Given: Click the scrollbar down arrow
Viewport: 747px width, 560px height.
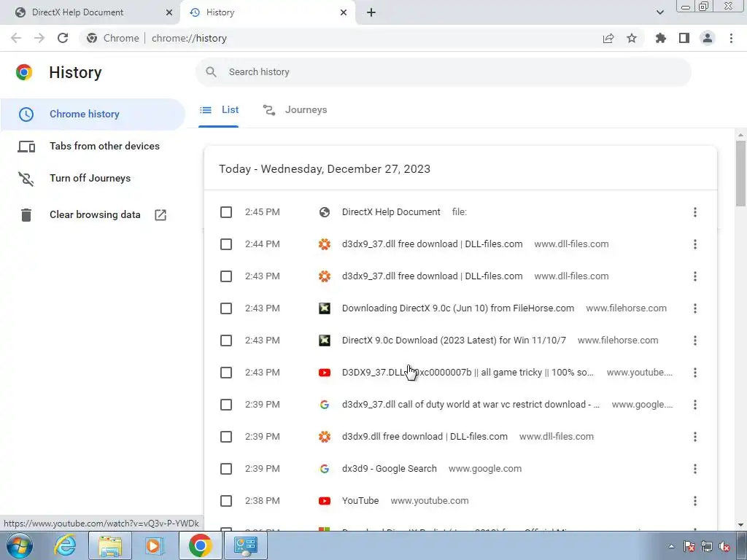Looking at the screenshot, I should coord(740,525).
